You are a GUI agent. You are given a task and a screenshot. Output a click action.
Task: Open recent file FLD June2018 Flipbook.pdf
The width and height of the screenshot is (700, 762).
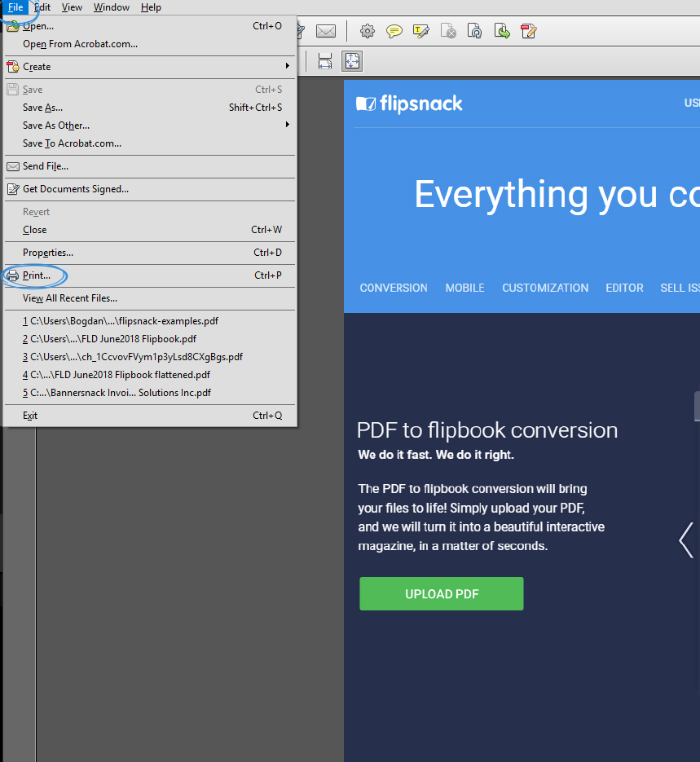[x=150, y=339]
